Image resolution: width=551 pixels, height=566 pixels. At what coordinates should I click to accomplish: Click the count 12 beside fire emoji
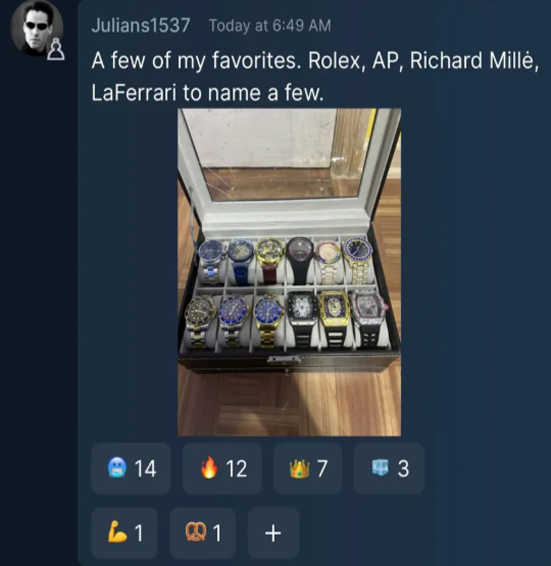pyautogui.click(x=236, y=469)
